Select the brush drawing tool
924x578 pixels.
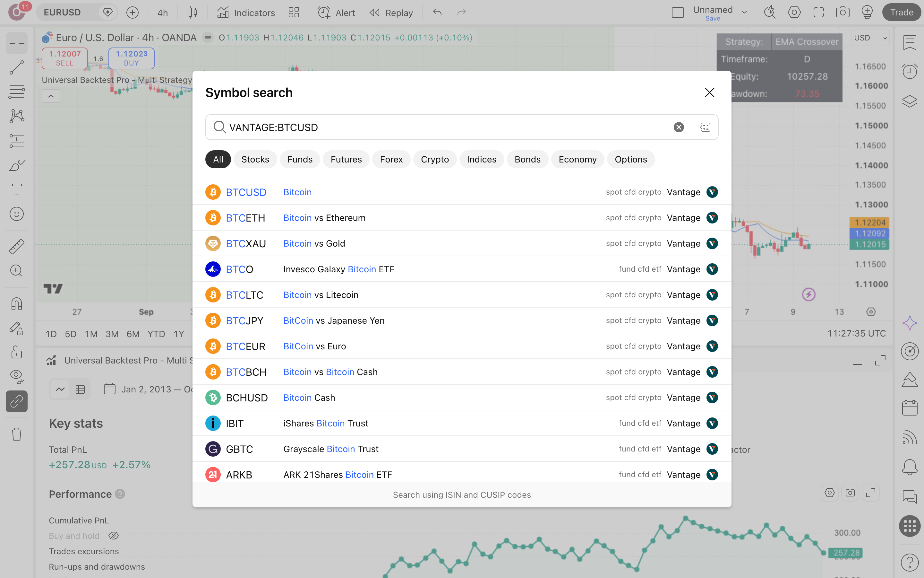(x=16, y=165)
